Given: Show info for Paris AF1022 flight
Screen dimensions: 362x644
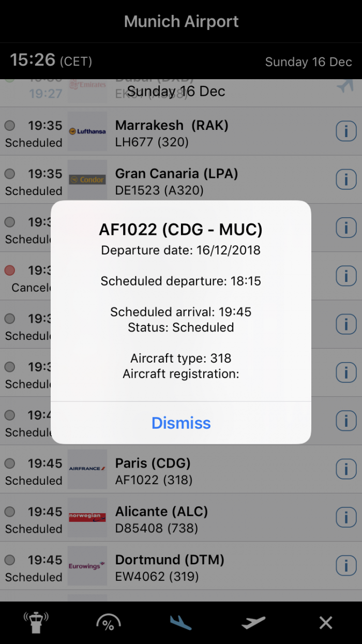Looking at the screenshot, I should [x=346, y=469].
